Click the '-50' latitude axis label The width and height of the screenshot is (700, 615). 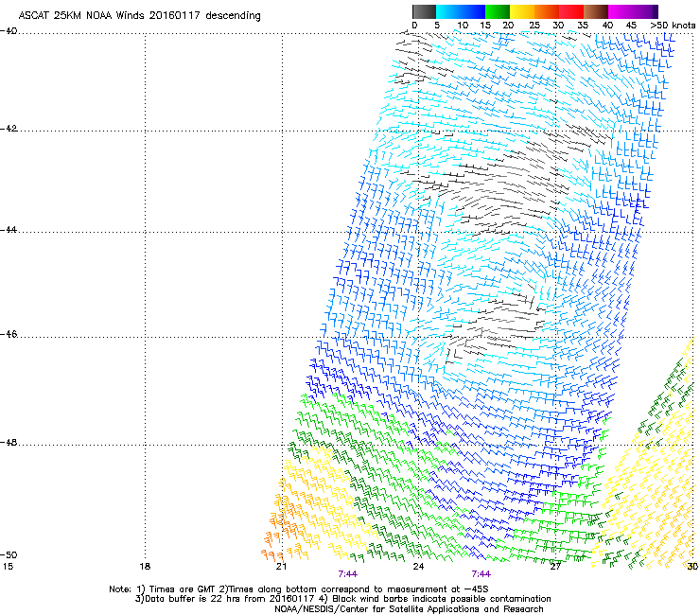9,554
